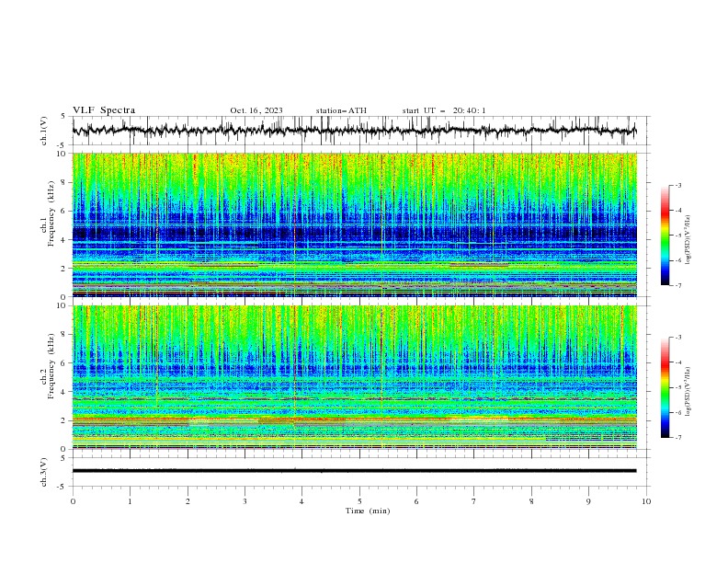Click time axis tick label "2"
Screen dimensions: 728x563
pos(188,501)
